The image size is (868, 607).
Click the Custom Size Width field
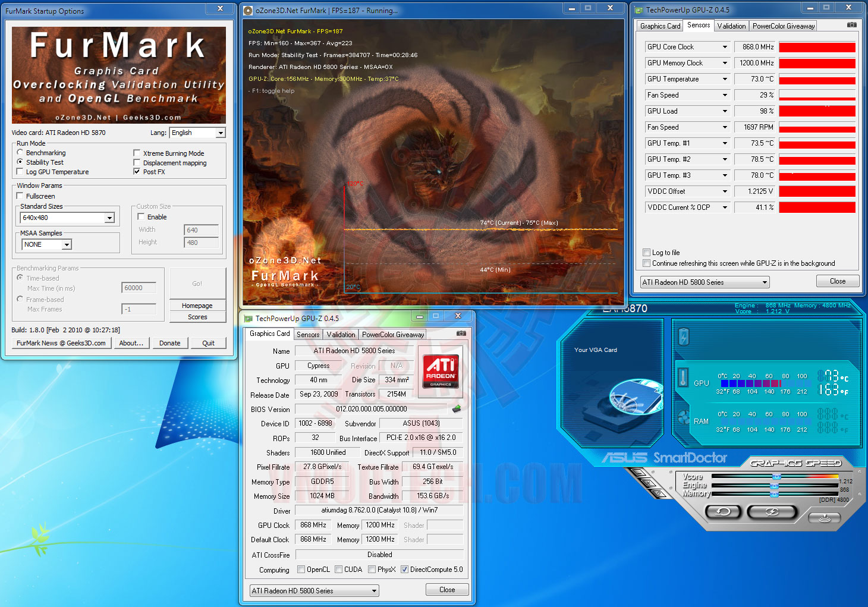click(202, 230)
